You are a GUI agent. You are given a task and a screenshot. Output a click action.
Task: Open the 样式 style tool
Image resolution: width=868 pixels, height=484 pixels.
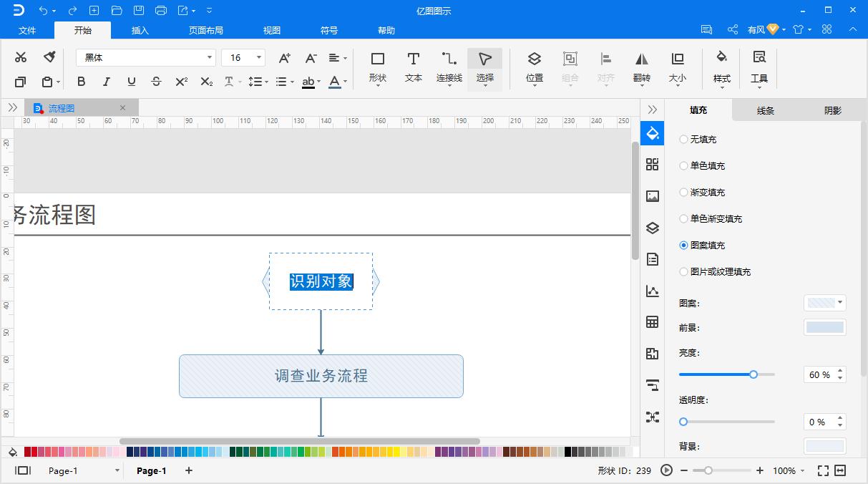point(721,68)
